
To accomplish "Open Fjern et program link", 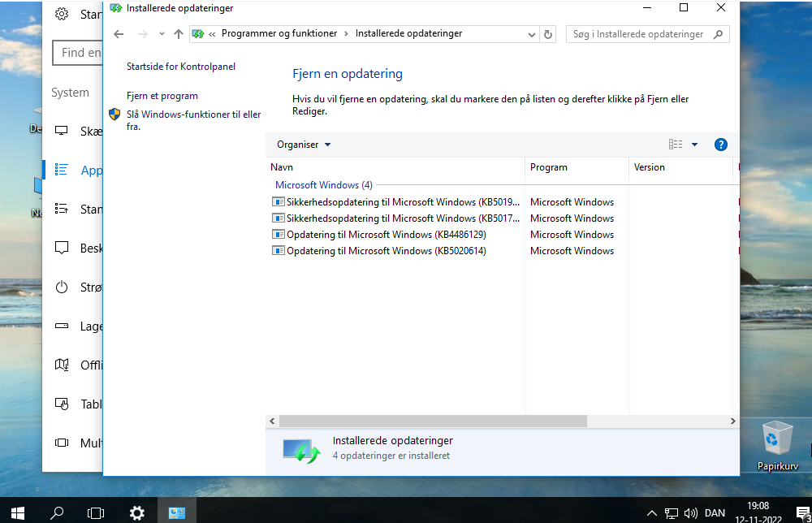I will pyautogui.click(x=162, y=96).
